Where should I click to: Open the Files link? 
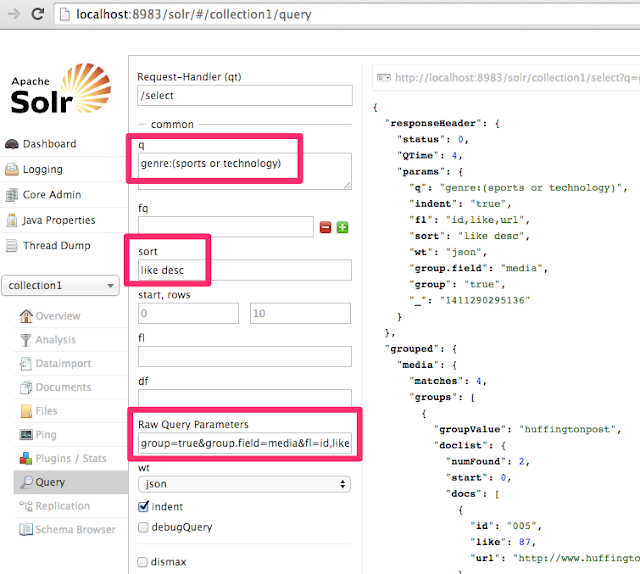pos(47,411)
